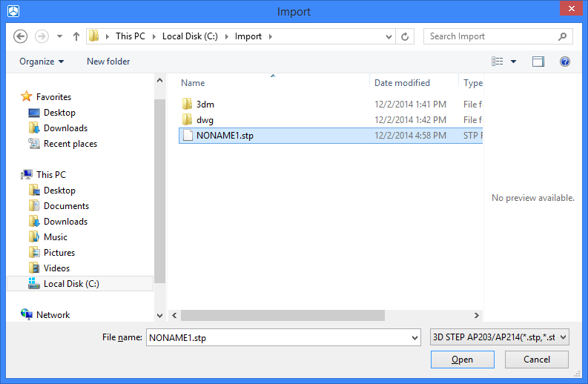Viewport: 588px width, 384px height.
Task: Open the file type filter dropdown
Action: pos(499,337)
